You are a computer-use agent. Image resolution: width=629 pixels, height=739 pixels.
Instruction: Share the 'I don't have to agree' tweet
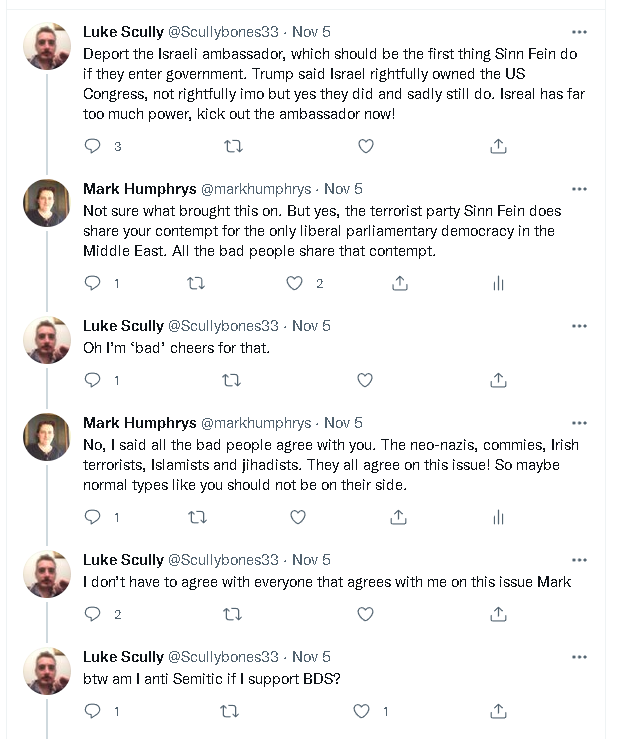click(498, 614)
